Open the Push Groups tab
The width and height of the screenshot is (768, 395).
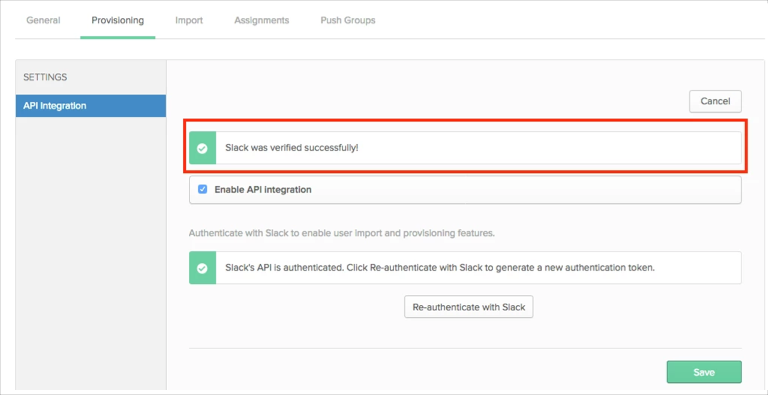[x=348, y=21]
